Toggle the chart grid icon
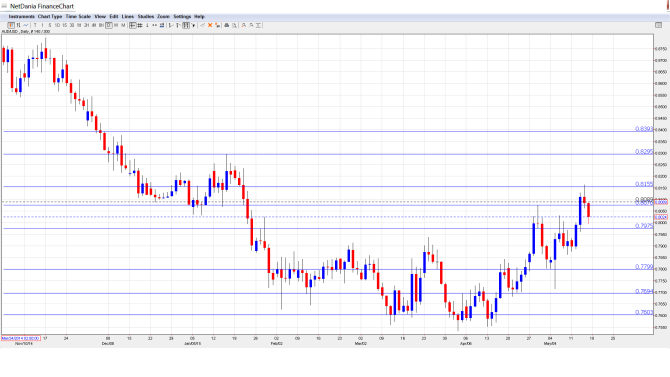This screenshot has width=670, height=377. tap(140, 26)
